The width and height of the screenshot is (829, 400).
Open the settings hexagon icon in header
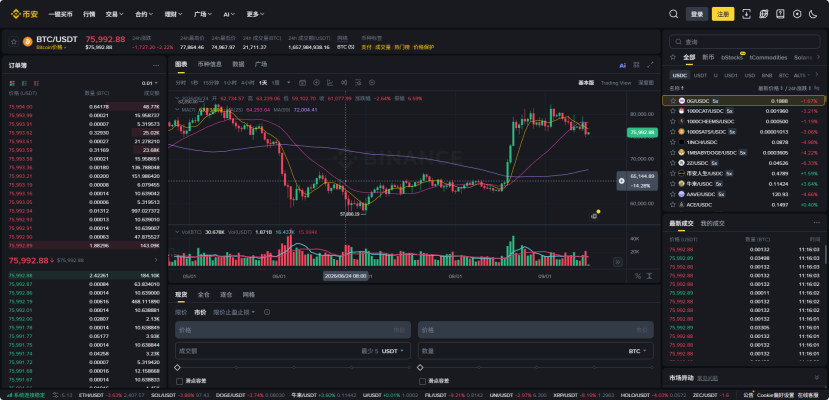click(x=797, y=14)
